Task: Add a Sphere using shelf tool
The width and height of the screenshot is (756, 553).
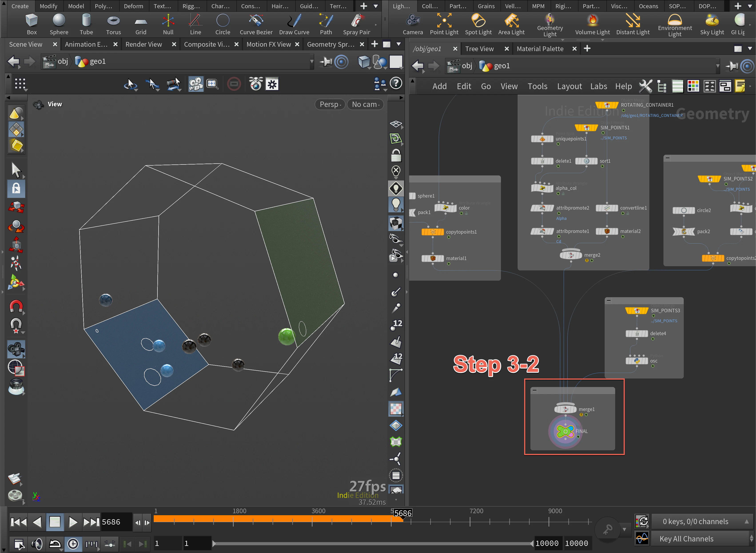Action: tap(59, 24)
